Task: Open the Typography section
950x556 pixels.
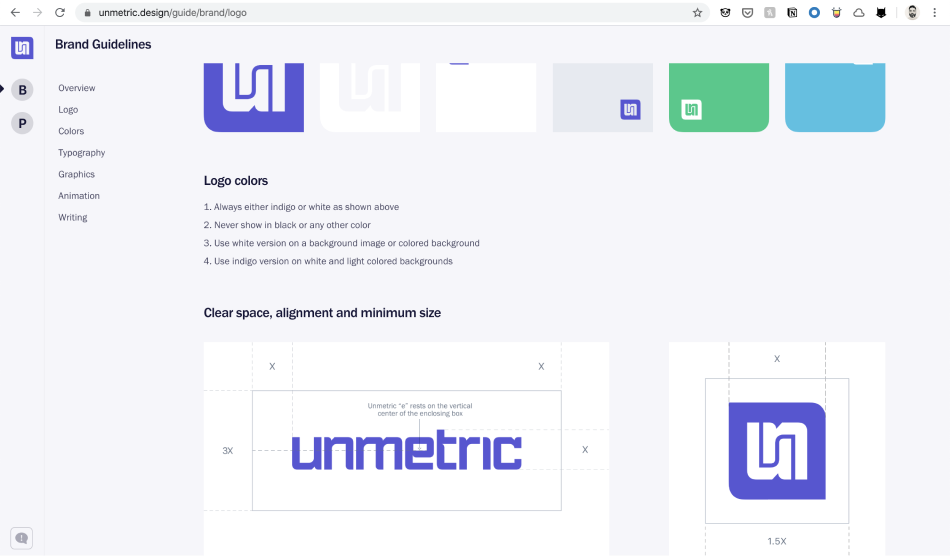Action: pos(81,153)
